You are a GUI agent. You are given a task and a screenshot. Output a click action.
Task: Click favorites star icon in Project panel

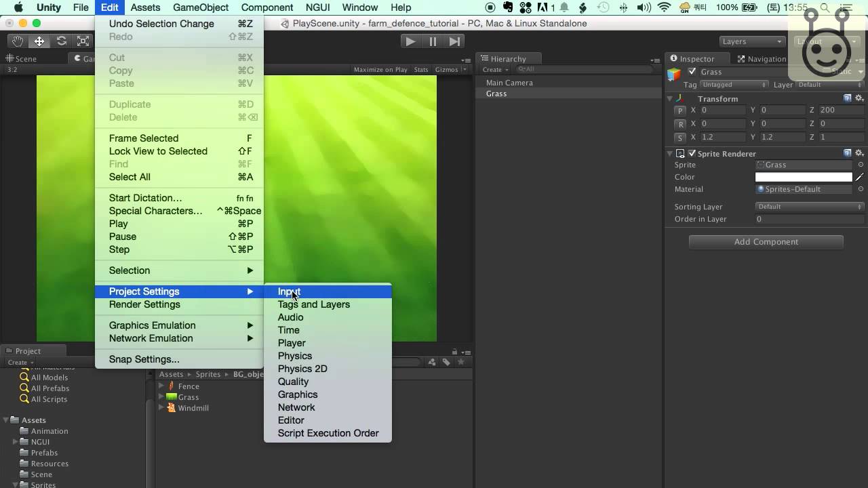461,362
